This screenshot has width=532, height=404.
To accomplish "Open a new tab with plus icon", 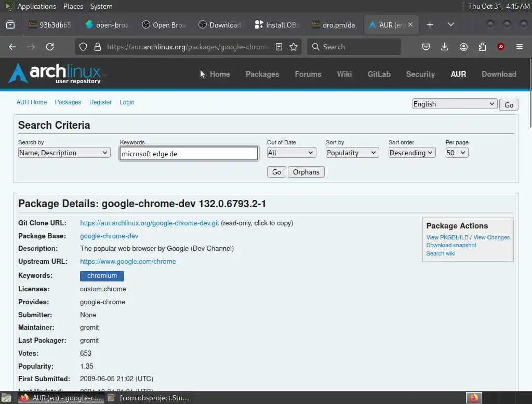I will point(430,25).
